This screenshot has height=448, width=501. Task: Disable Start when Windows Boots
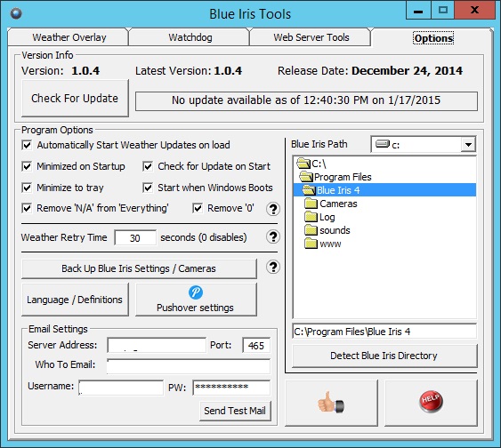(148, 188)
